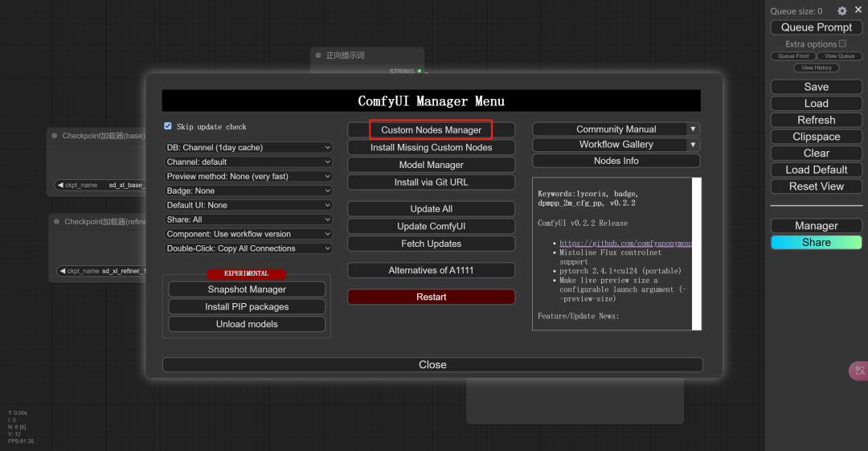Open Clipspace from side panel
The height and width of the screenshot is (451, 868).
point(816,137)
